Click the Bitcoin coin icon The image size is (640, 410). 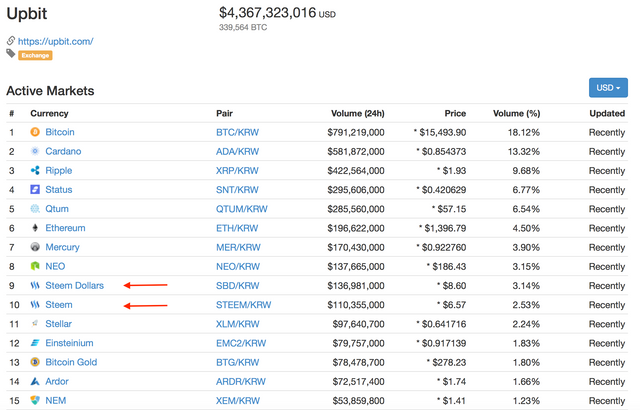point(35,132)
